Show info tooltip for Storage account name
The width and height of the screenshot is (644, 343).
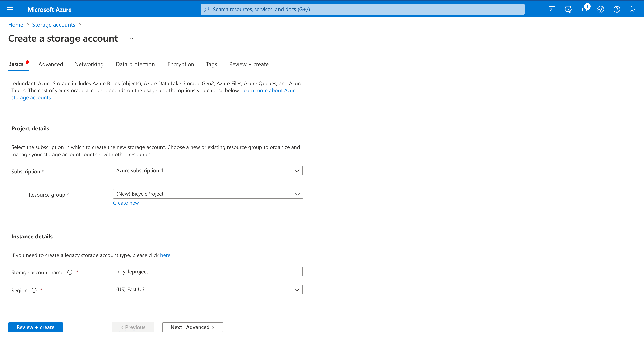(x=70, y=272)
